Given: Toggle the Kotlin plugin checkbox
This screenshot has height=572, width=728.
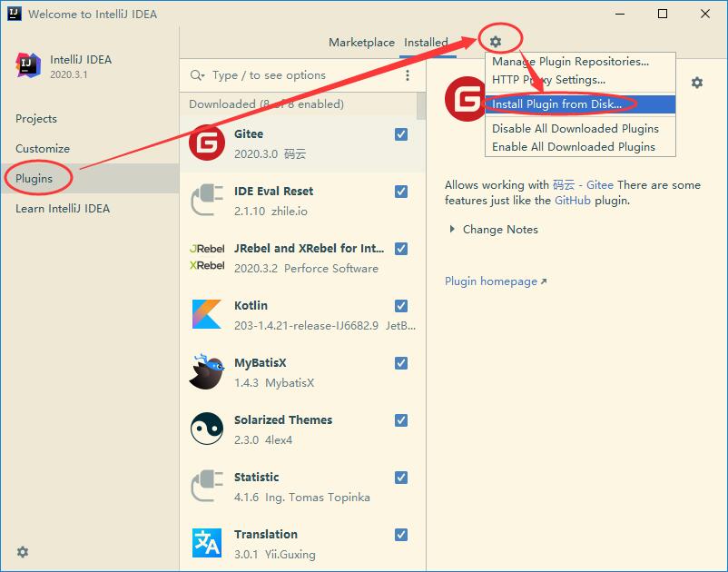Looking at the screenshot, I should (x=401, y=305).
